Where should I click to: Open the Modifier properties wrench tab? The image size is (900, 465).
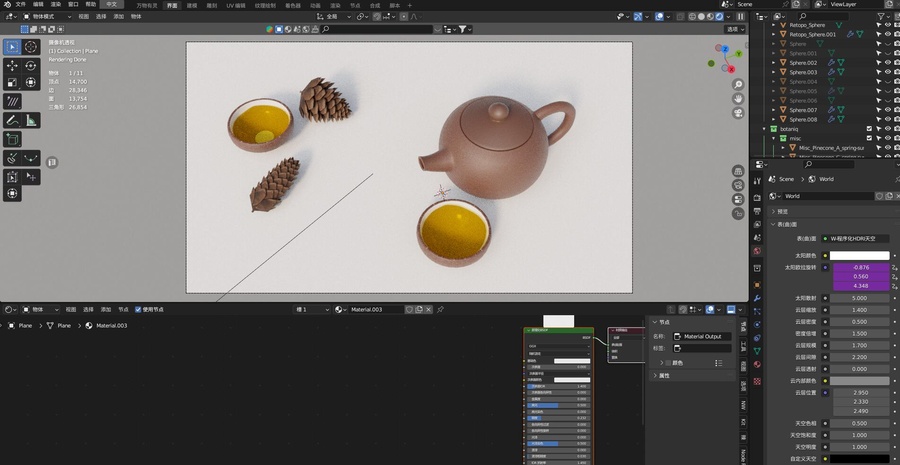click(x=757, y=299)
